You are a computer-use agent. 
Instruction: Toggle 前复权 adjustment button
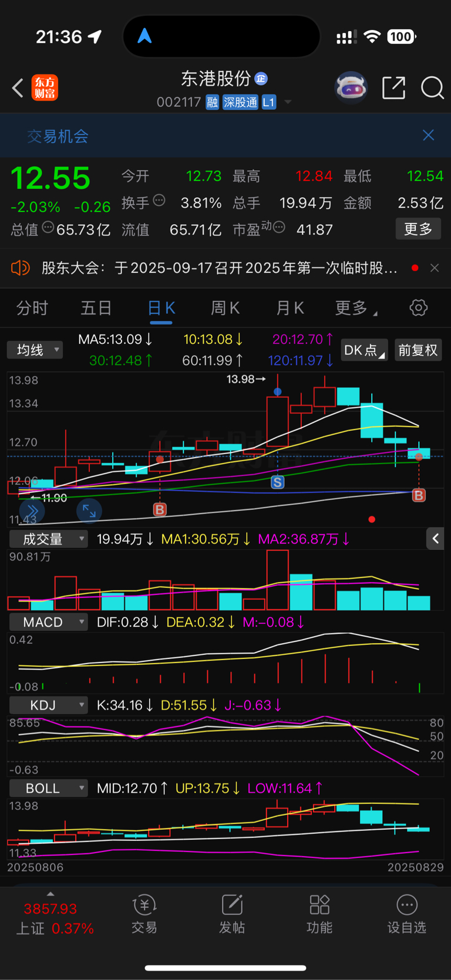point(418,350)
